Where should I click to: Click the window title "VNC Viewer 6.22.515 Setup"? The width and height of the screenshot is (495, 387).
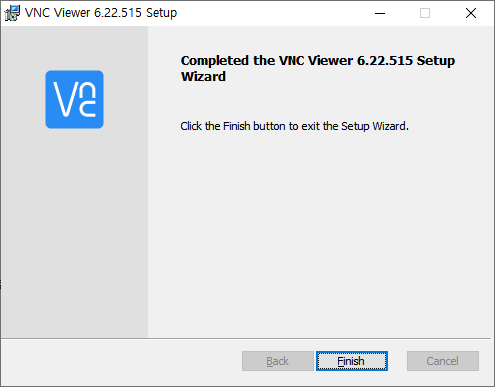click(x=101, y=13)
